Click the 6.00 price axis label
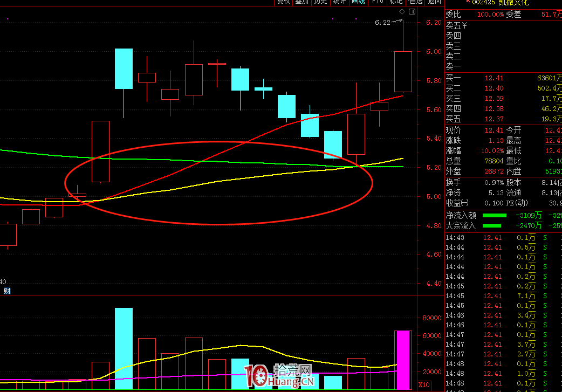Viewport: 562px width, 392px height. (x=434, y=52)
